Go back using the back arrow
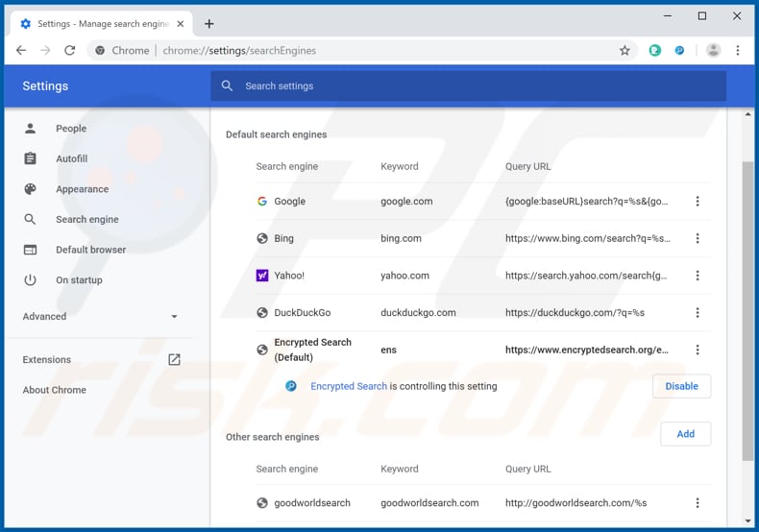Screen dimensions: 759x532 21,51
